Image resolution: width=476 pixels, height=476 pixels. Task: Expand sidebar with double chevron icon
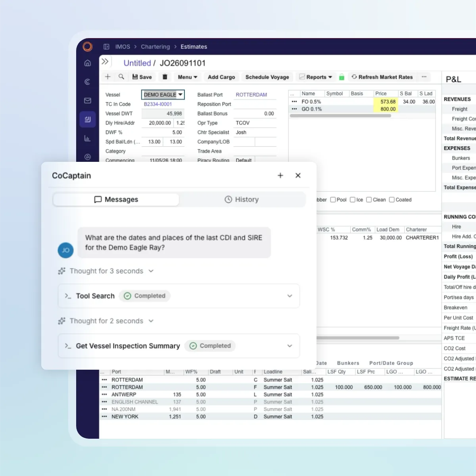105,61
